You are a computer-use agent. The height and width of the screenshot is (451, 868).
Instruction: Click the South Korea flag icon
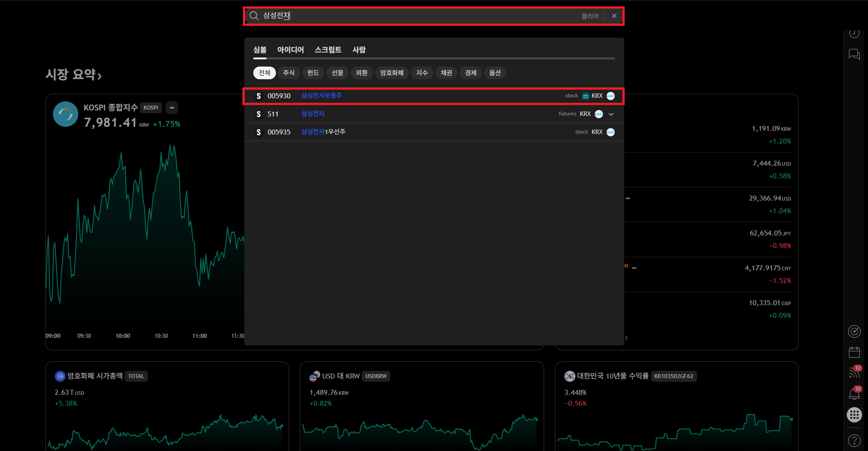click(570, 376)
